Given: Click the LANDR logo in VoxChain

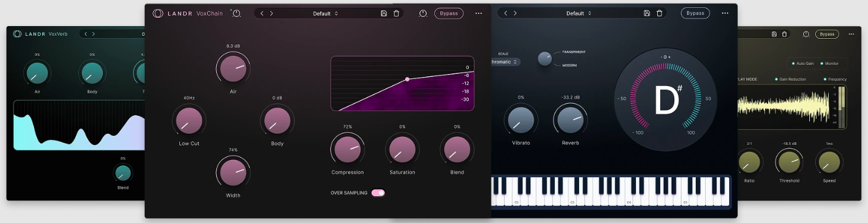Looking at the screenshot, I should [x=157, y=13].
